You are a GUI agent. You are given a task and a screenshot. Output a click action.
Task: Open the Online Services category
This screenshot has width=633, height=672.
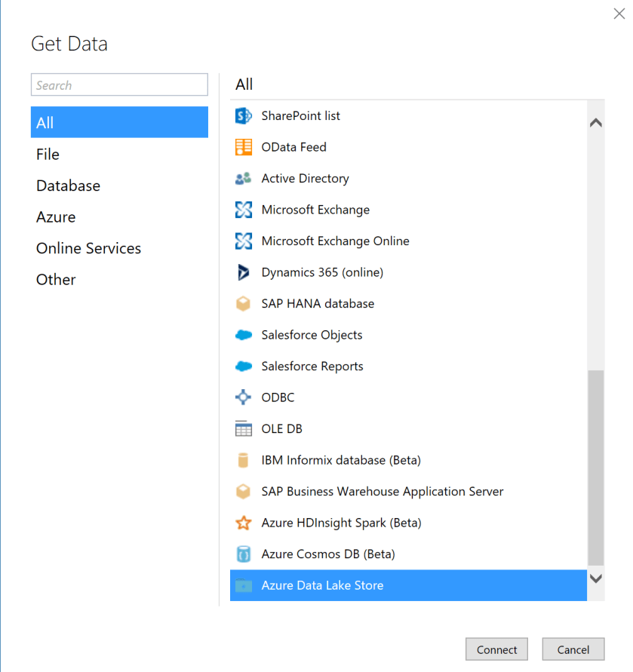click(x=88, y=248)
